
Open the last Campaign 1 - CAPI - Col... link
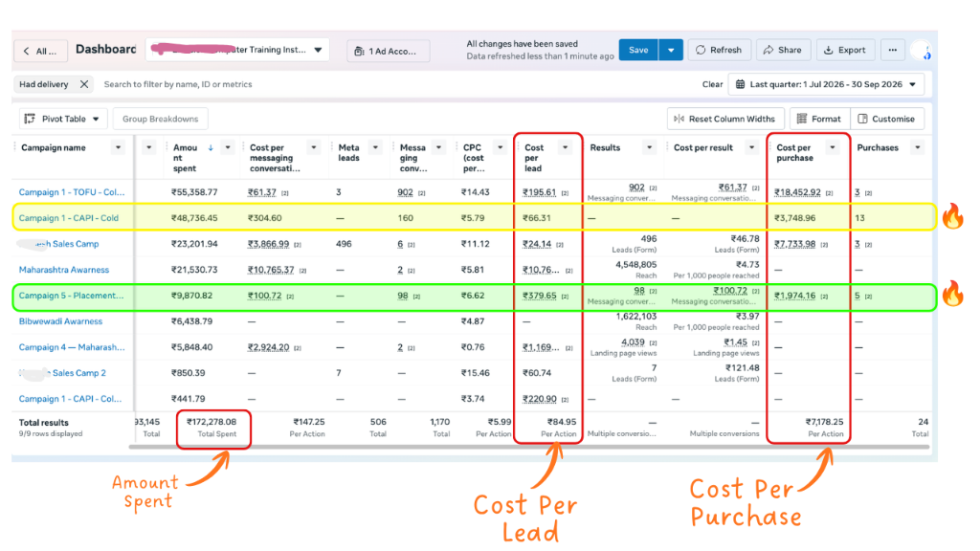(70, 399)
